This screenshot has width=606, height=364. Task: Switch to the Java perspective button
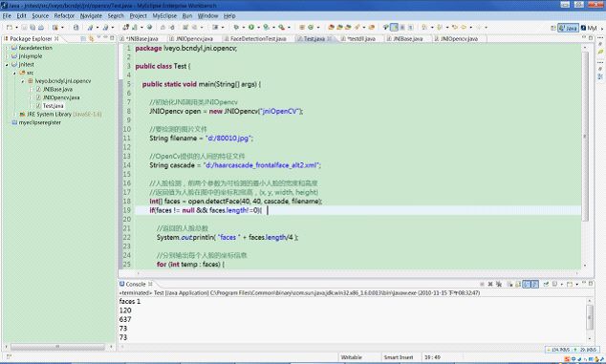(568, 28)
